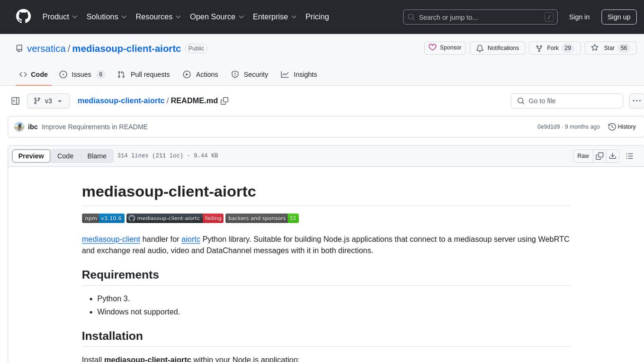Open the GitHub home logo
Image resolution: width=644 pixels, height=362 pixels.
tap(23, 17)
